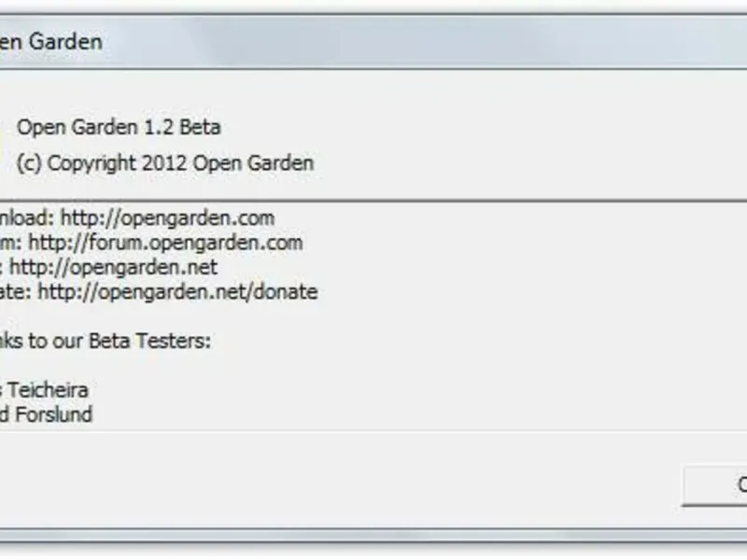Open the http://opengarden.com download link
The width and height of the screenshot is (747, 560).
tap(168, 218)
